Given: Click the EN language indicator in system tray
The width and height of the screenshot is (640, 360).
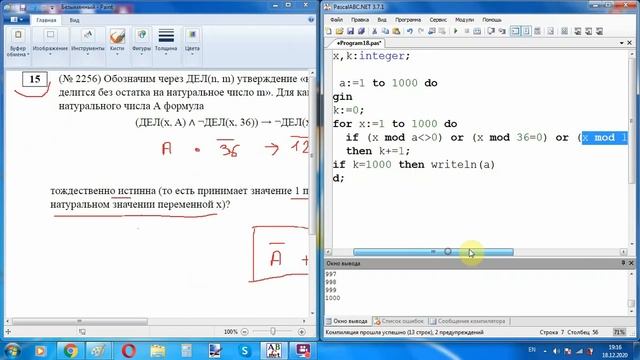Looking at the screenshot, I should point(532,350).
